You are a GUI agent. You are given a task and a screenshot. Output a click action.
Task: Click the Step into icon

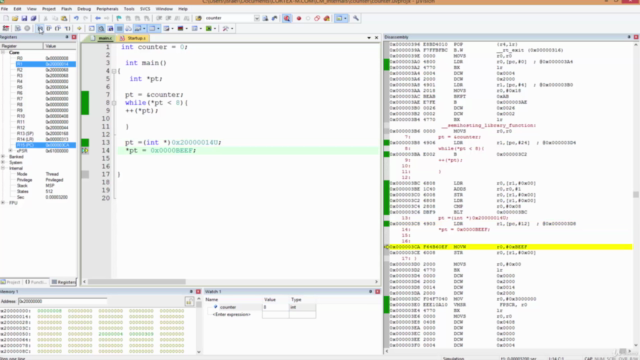(x=40, y=29)
